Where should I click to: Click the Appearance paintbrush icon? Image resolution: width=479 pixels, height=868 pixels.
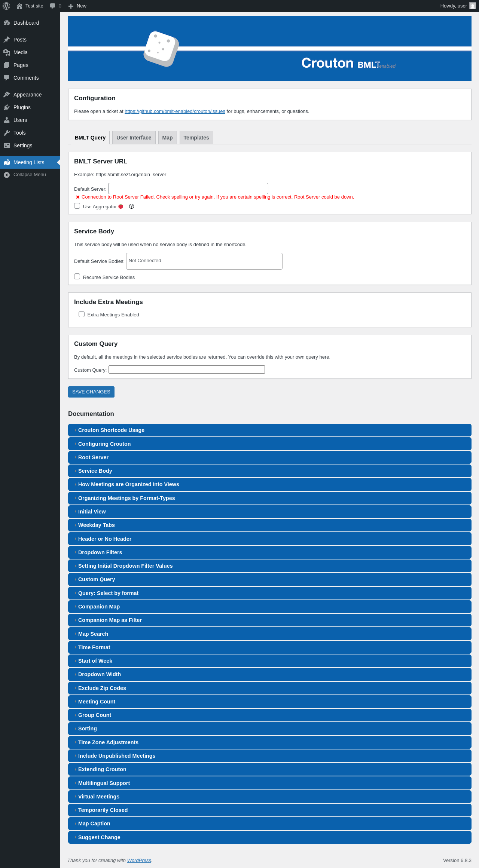coord(7,95)
